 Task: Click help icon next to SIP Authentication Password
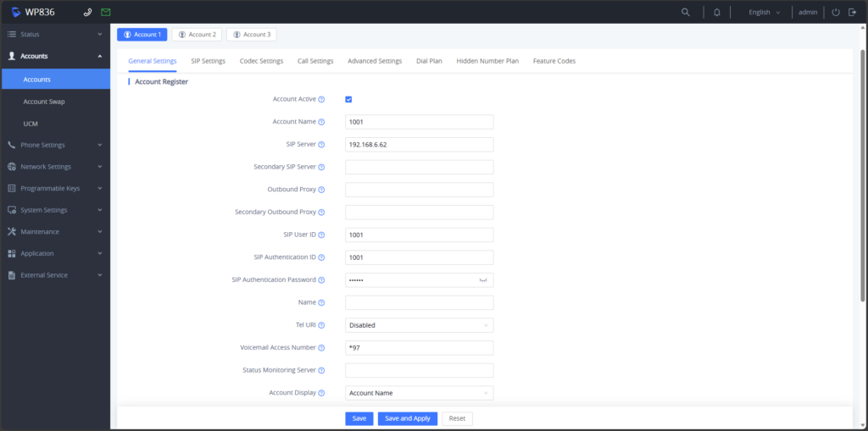click(321, 280)
